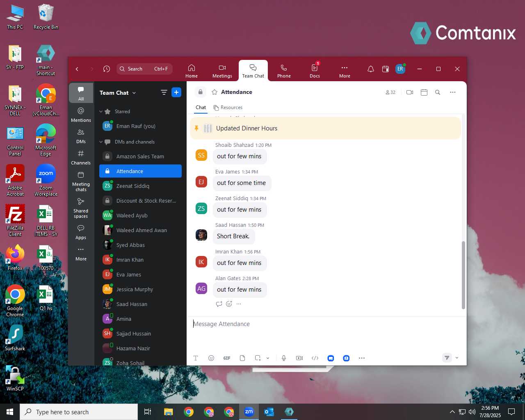The width and height of the screenshot is (525, 420).
Task: Open DMs in the sidebar
Action: click(x=81, y=136)
